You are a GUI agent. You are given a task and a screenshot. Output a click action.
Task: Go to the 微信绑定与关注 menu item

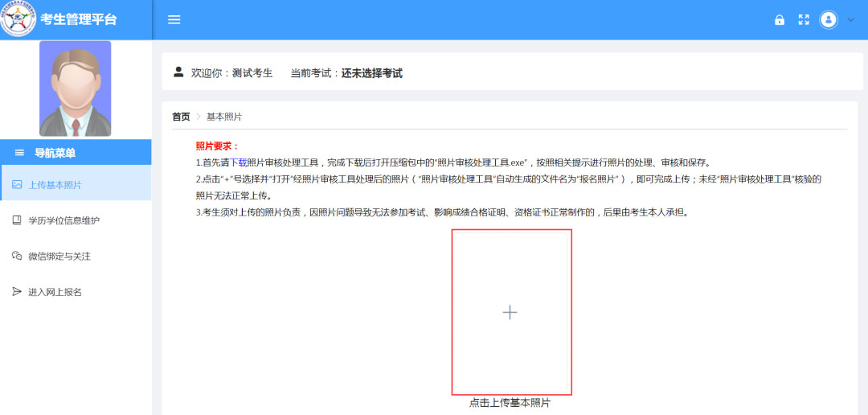tap(59, 257)
